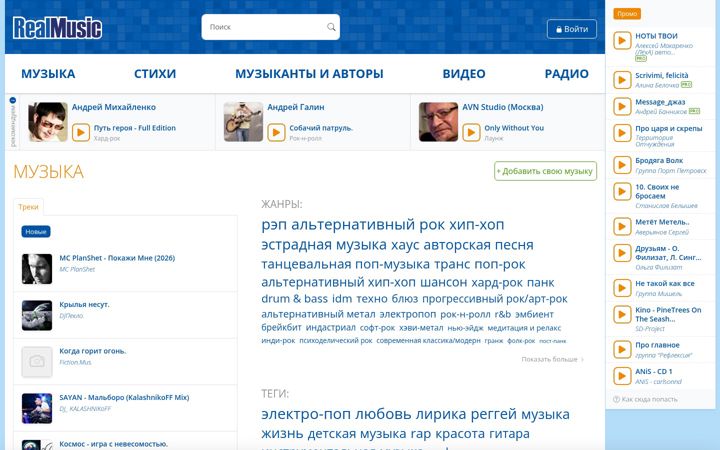This screenshot has width=720, height=450.
Task: Select genre шансон
Action: [x=444, y=282]
